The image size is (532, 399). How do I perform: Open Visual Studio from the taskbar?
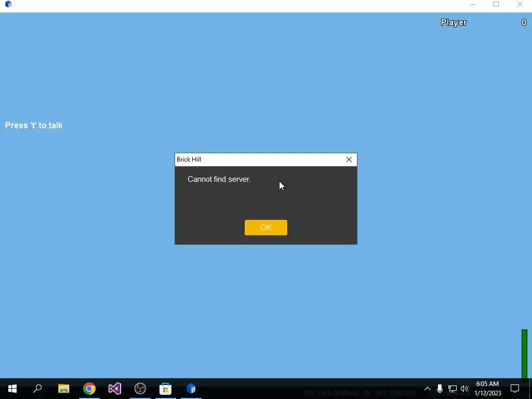115,389
